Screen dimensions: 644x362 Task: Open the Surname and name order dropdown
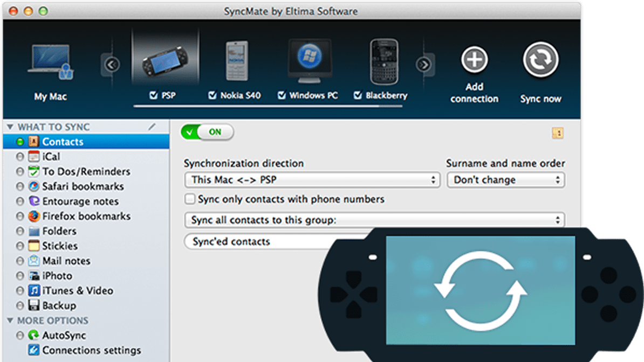pos(505,179)
